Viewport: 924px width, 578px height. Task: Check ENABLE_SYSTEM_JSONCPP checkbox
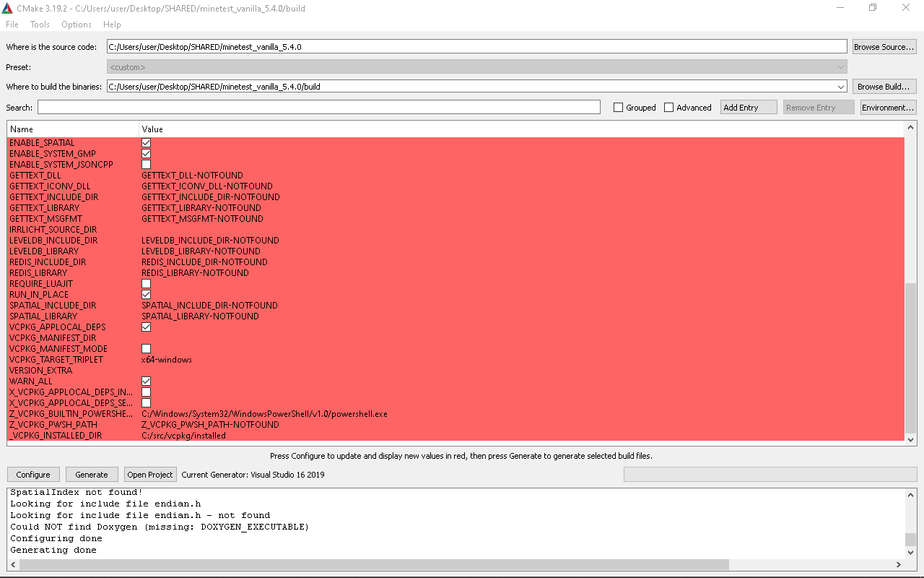(x=146, y=165)
